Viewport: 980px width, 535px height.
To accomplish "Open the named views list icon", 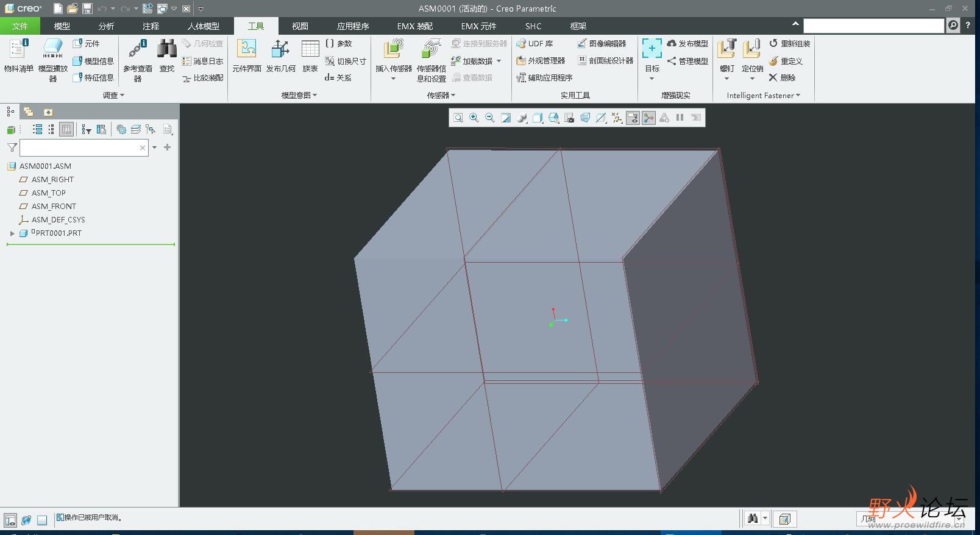I will (553, 118).
